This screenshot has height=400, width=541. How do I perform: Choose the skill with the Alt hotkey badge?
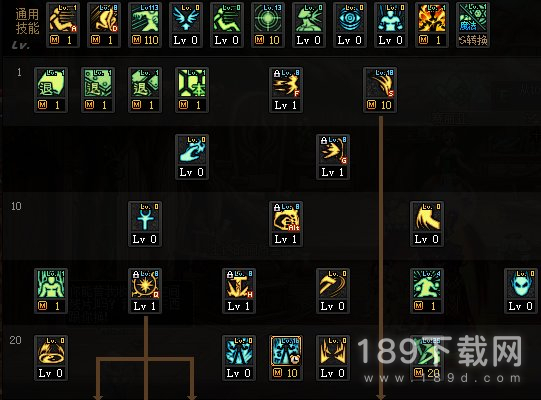point(286,224)
